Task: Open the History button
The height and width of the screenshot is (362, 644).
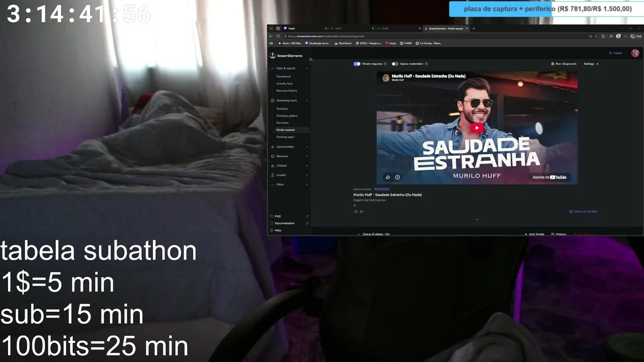Action: tap(559, 234)
